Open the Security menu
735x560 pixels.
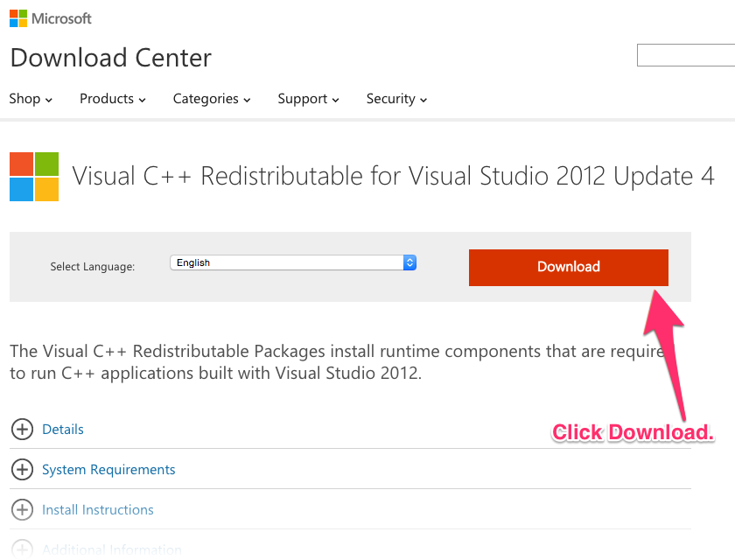coord(396,99)
